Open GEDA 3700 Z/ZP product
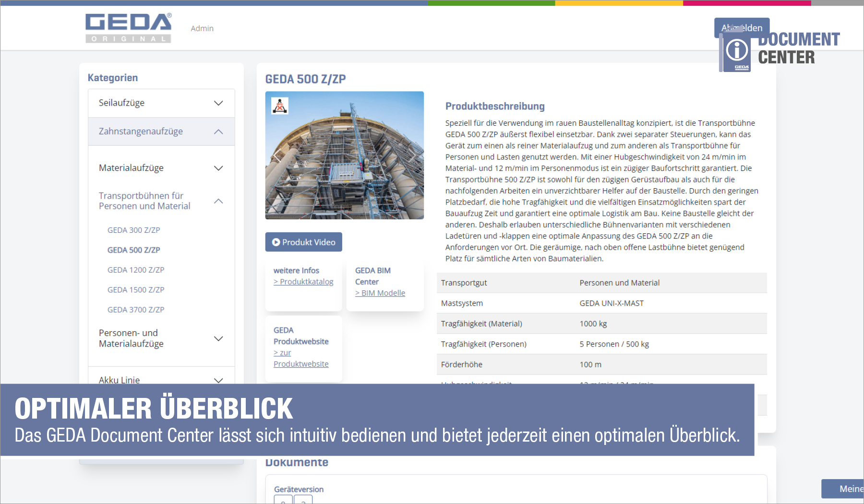This screenshot has width=864, height=504. 136,310
